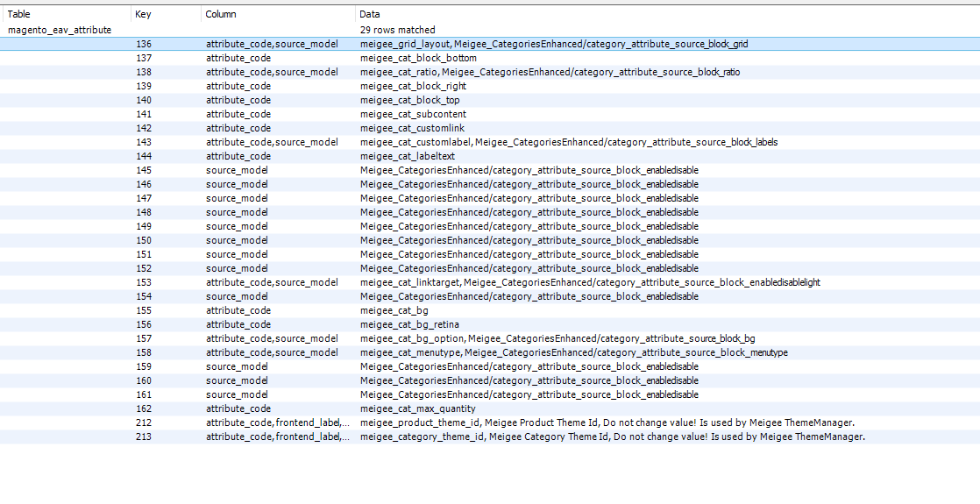This screenshot has height=504, width=980.
Task: Select row with key 136
Action: click(x=490, y=44)
